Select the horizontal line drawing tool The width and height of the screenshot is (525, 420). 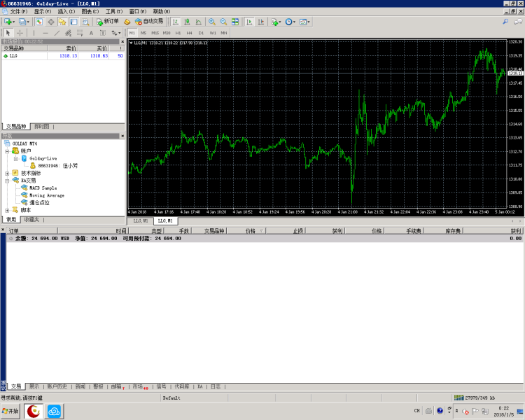[x=45, y=33]
